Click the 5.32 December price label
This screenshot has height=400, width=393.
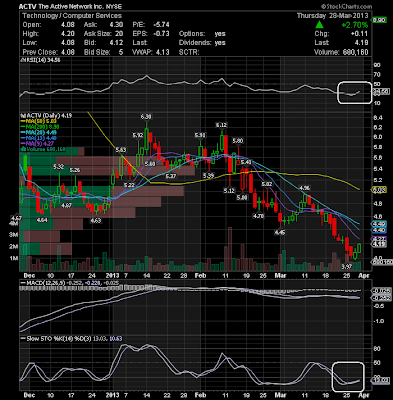[59, 167]
